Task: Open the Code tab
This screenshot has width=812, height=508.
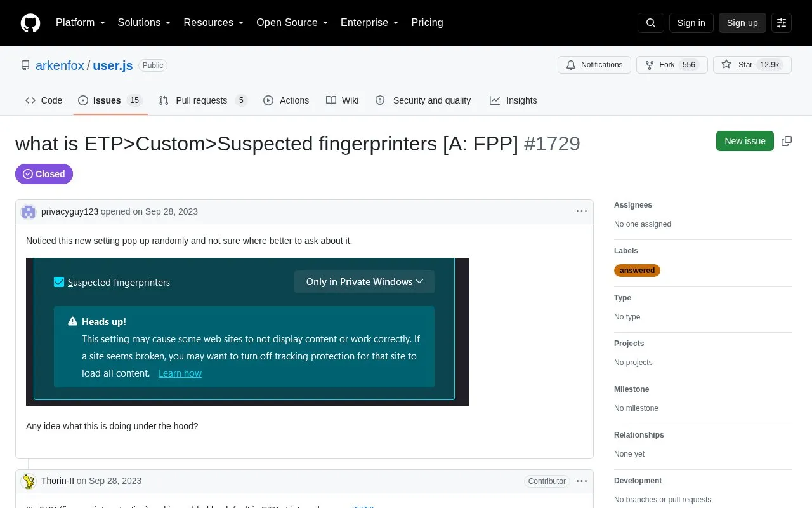Action: coord(44,100)
